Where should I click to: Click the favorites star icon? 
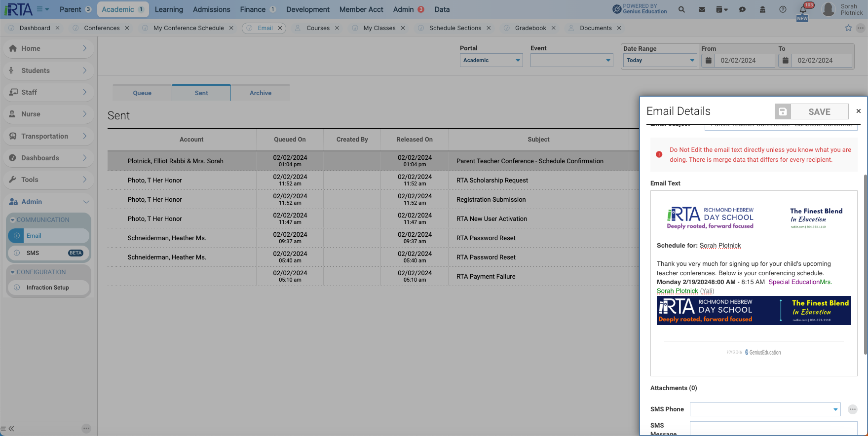[x=848, y=28]
